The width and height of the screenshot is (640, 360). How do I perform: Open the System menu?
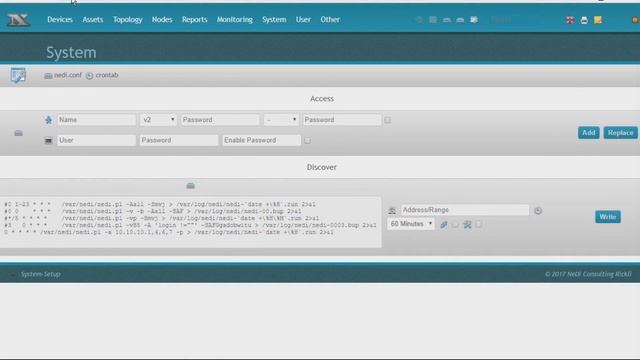coord(274,20)
